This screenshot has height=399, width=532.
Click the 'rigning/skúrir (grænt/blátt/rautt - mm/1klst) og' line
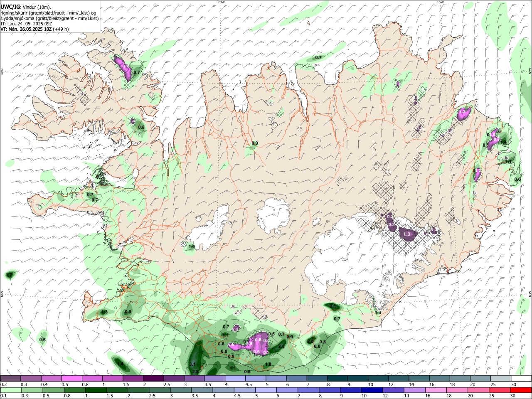[48, 12]
